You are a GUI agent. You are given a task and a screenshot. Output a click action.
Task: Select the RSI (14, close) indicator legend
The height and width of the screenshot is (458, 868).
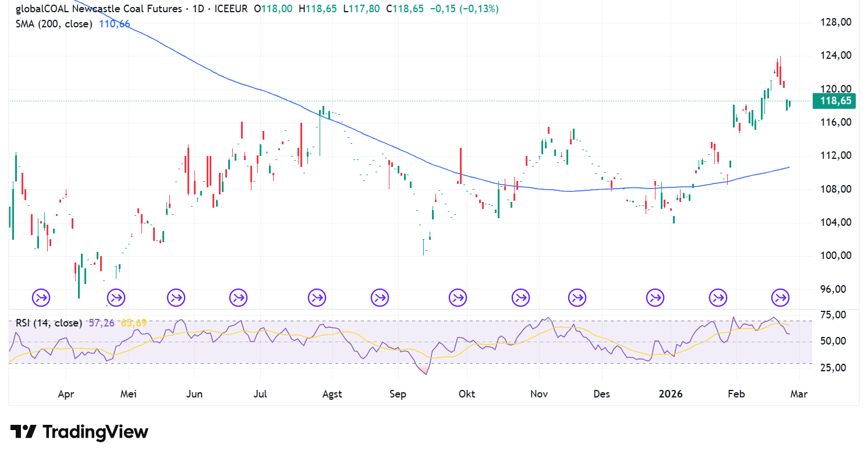(48, 322)
